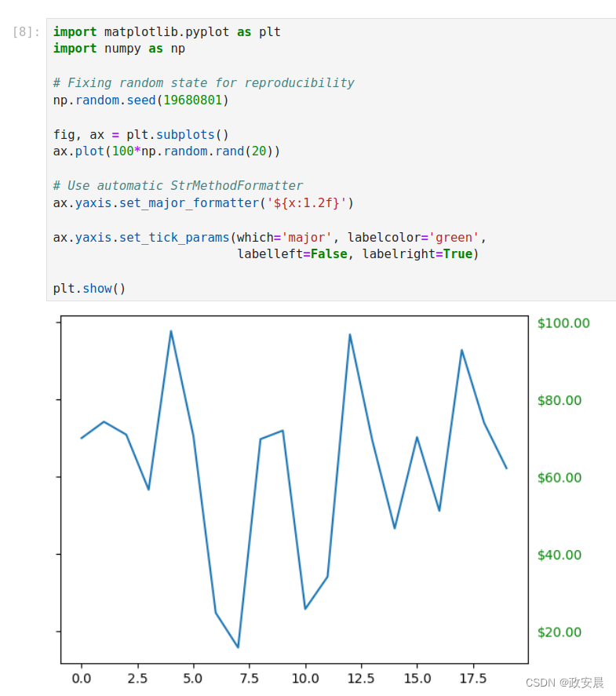The height and width of the screenshot is (696, 616).
Task: Click the import matplotlib.pyplot code line
Action: pos(167,32)
